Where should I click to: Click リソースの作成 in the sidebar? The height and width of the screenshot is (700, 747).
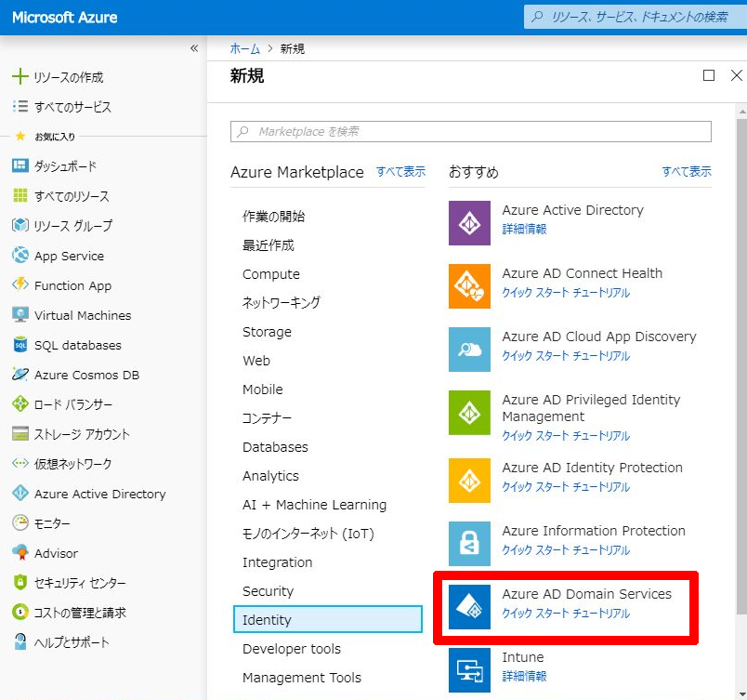pos(68,77)
